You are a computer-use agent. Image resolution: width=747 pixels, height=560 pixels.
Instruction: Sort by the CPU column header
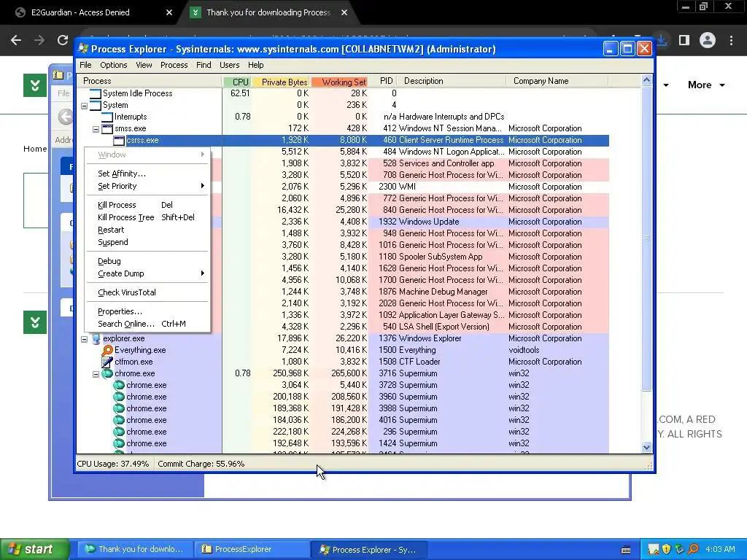click(237, 82)
